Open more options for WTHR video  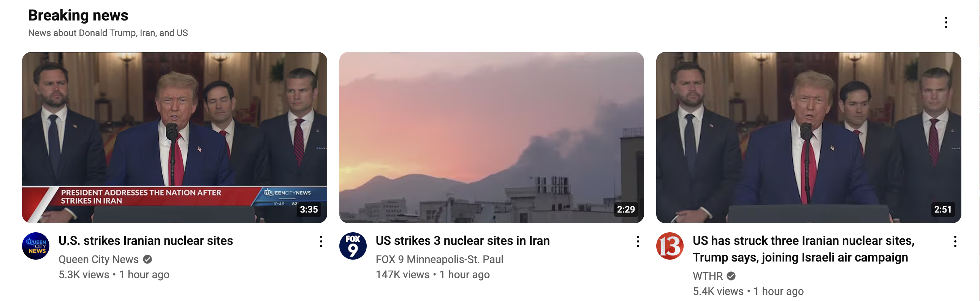(955, 241)
